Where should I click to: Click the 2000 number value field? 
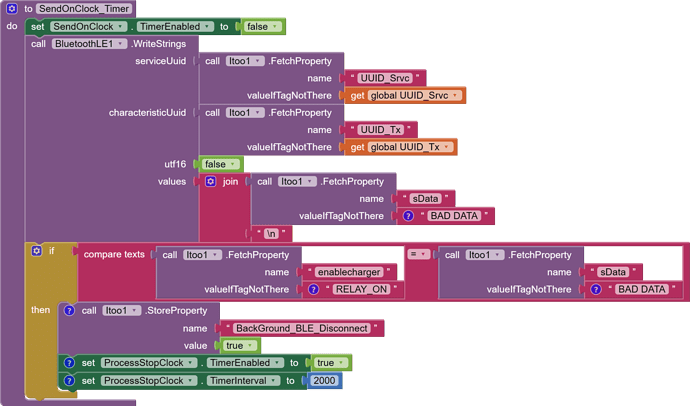[324, 380]
